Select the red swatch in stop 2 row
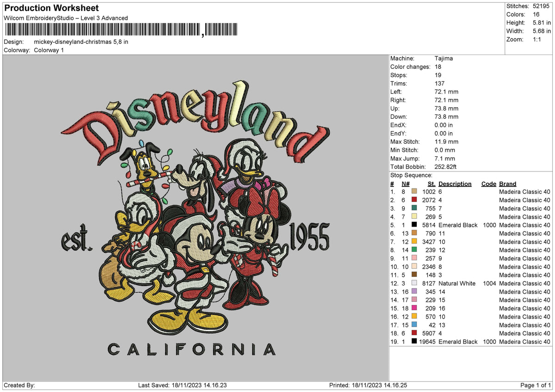 414,200
